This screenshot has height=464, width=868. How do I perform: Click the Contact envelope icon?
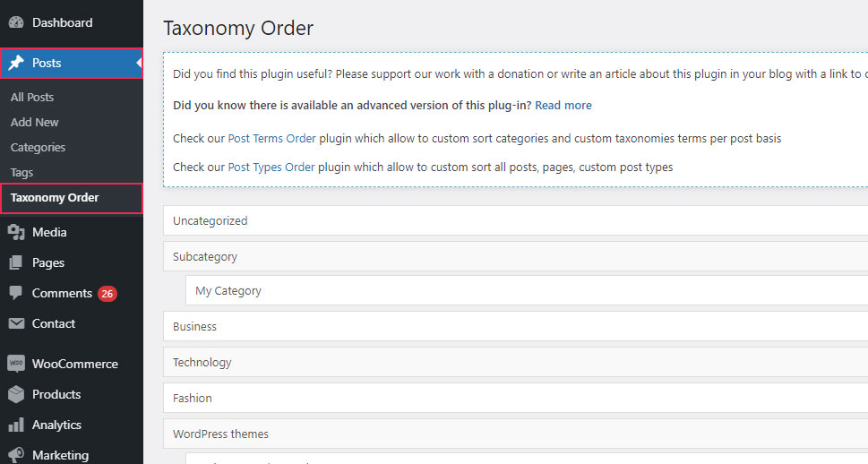click(16, 323)
